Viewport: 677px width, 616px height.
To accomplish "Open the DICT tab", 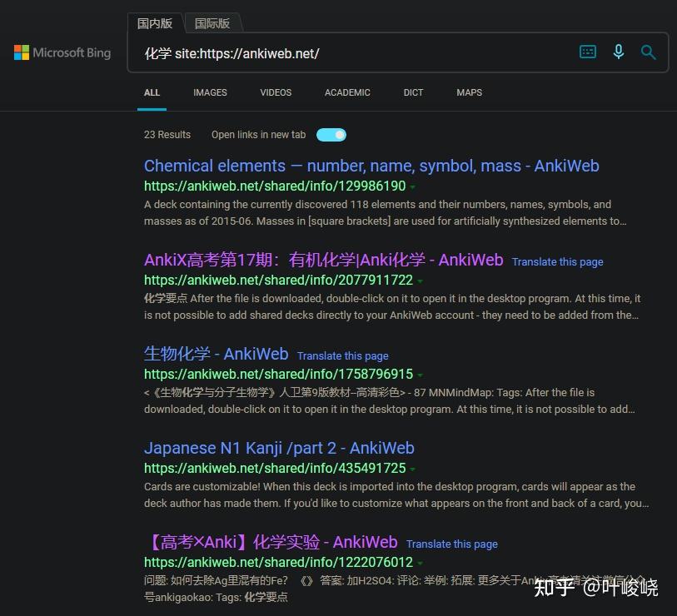I will 413,92.
